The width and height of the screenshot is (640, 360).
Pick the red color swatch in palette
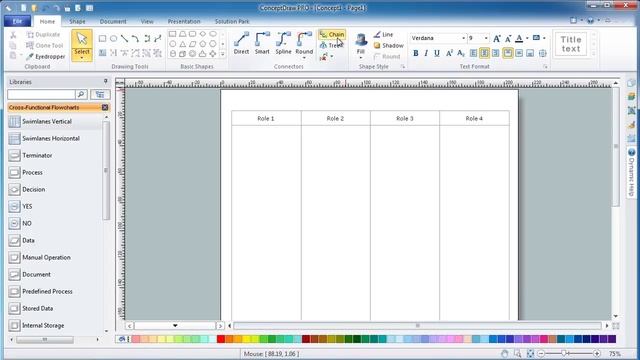tap(221, 339)
